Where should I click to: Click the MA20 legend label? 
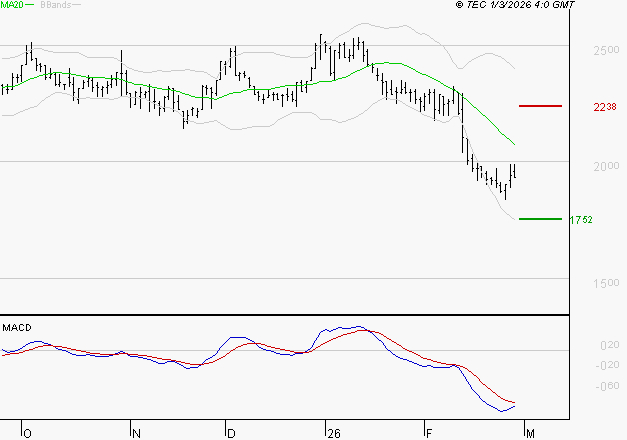point(12,5)
